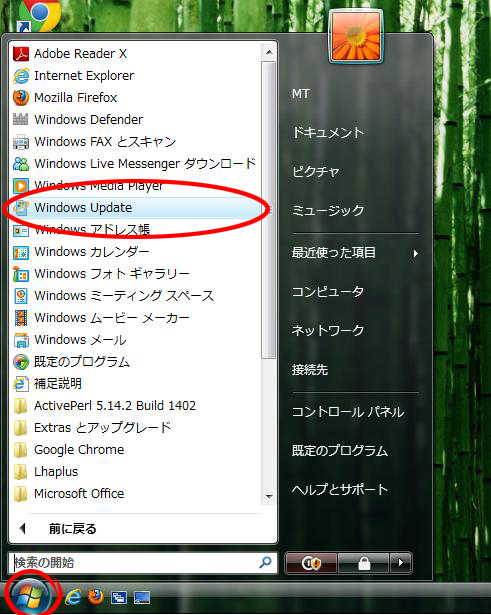Open 接続先 from right pane

click(x=309, y=369)
